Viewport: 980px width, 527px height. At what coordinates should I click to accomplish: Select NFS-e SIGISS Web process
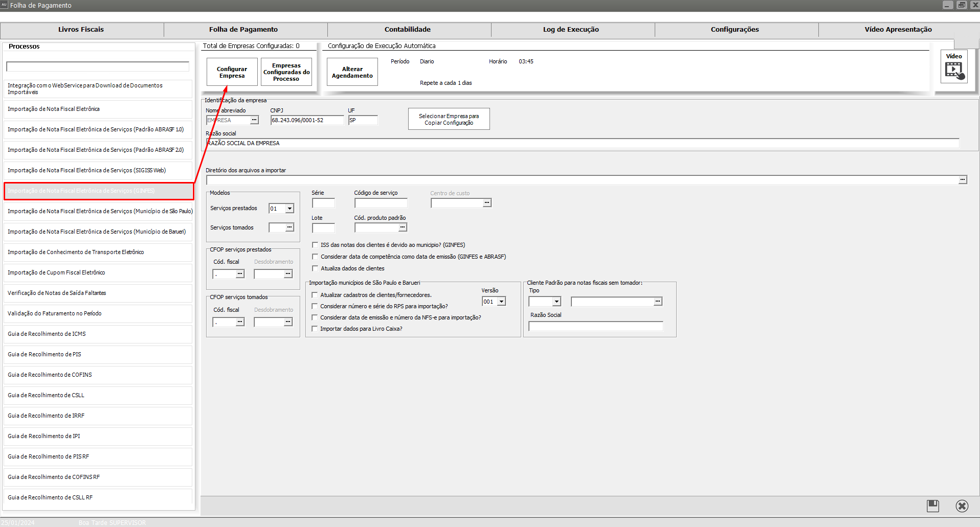(98, 170)
